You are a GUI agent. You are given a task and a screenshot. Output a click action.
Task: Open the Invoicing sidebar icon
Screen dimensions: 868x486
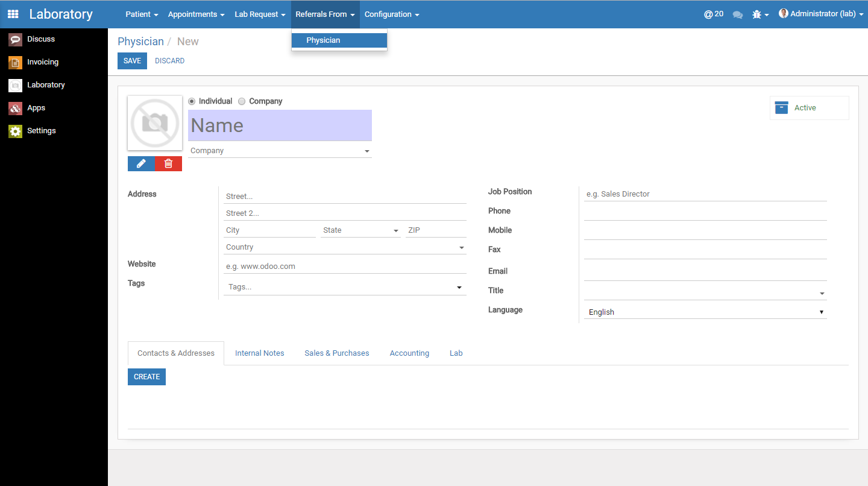click(16, 62)
